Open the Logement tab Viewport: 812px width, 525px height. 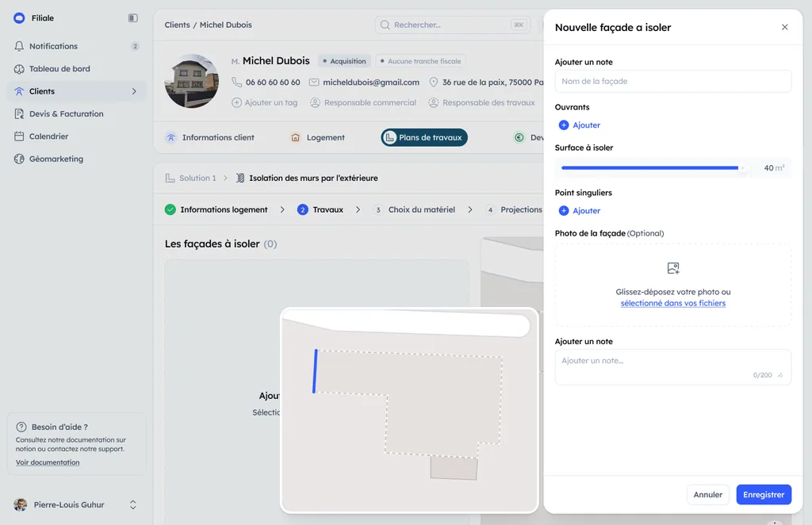[x=317, y=138]
